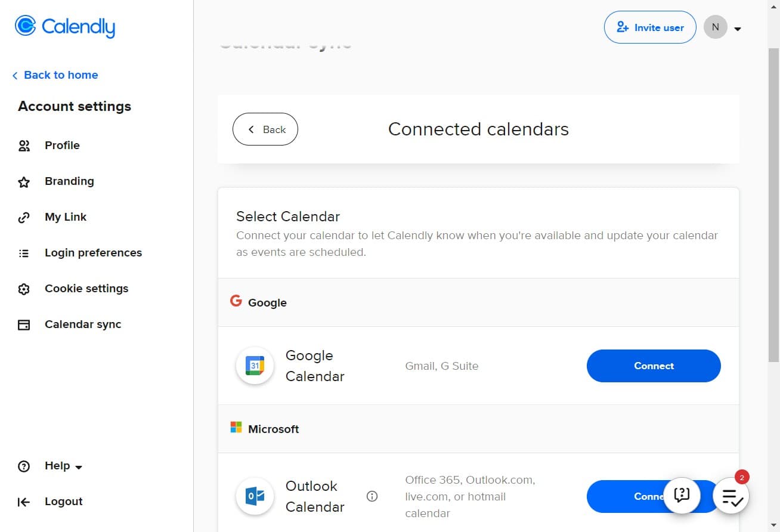
Task: Click the Cookie settings gear icon
Action: [x=24, y=288]
